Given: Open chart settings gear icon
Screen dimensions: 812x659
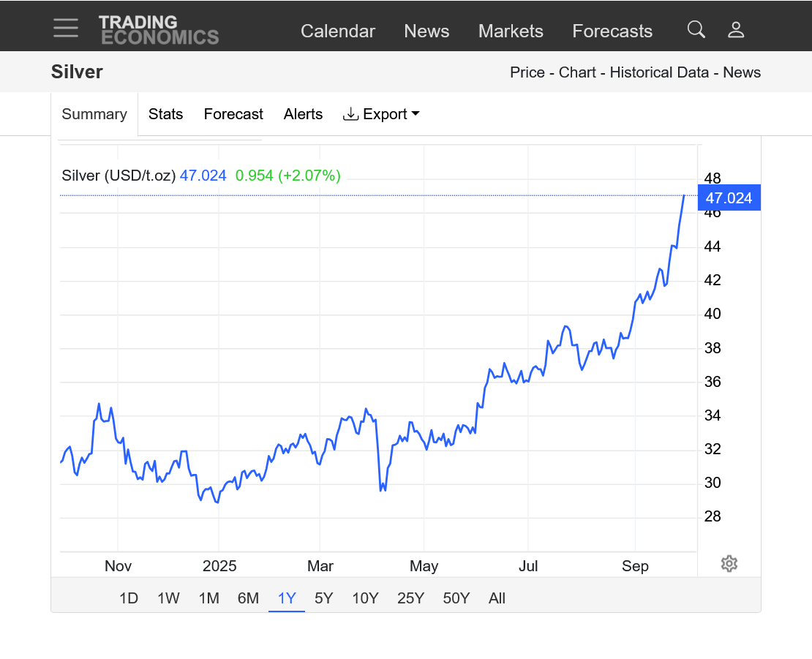Looking at the screenshot, I should pyautogui.click(x=729, y=564).
